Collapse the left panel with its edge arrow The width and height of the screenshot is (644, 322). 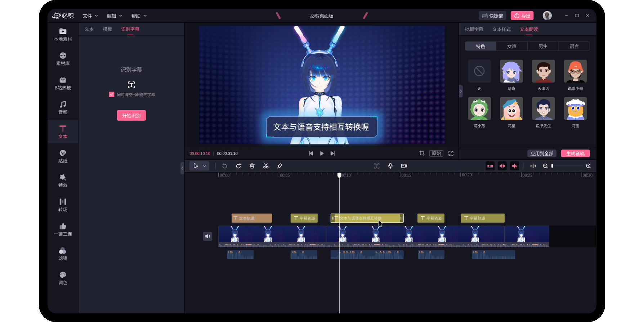click(182, 168)
